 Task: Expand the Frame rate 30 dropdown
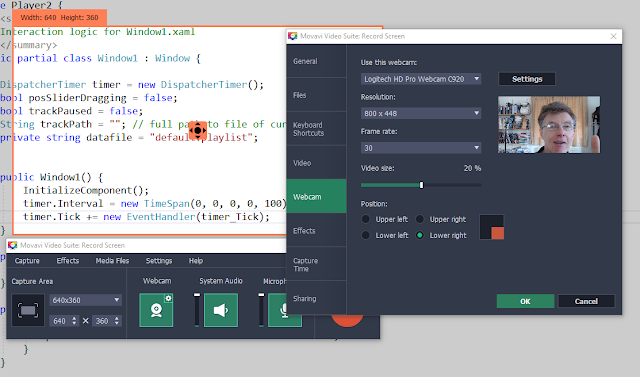(421, 148)
